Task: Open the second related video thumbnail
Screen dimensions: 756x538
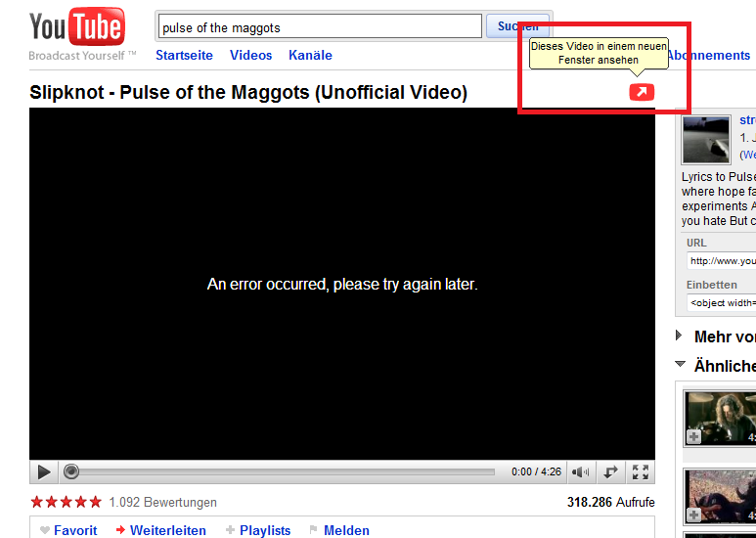Action: pyautogui.click(x=722, y=497)
